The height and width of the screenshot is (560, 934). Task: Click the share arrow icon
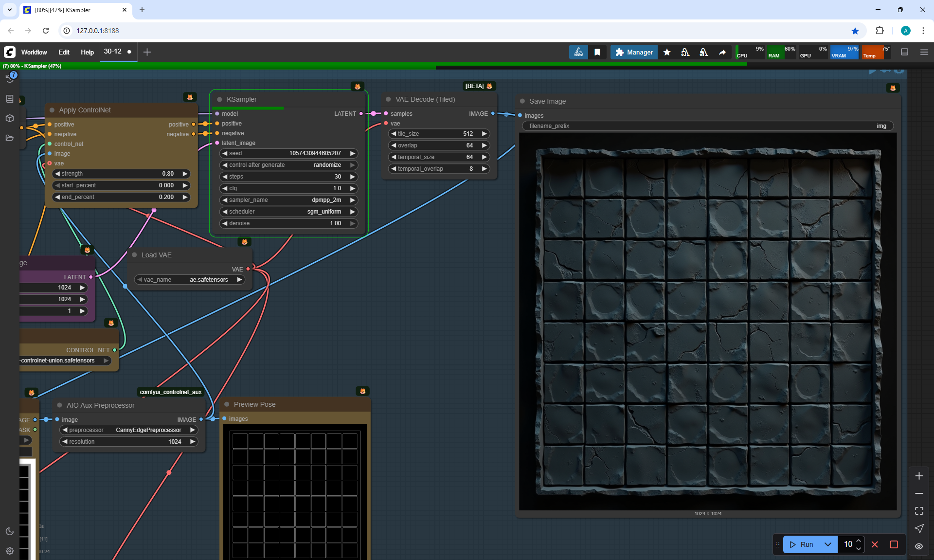click(722, 52)
